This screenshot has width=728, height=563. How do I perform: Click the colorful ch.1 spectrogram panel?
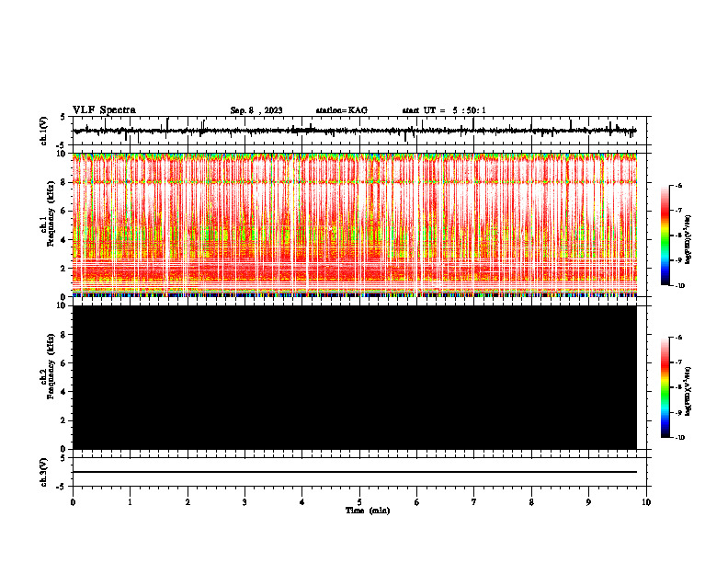(355, 224)
